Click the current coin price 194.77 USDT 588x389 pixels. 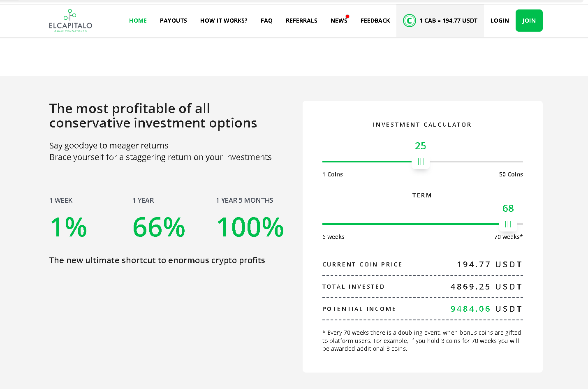[x=489, y=264]
